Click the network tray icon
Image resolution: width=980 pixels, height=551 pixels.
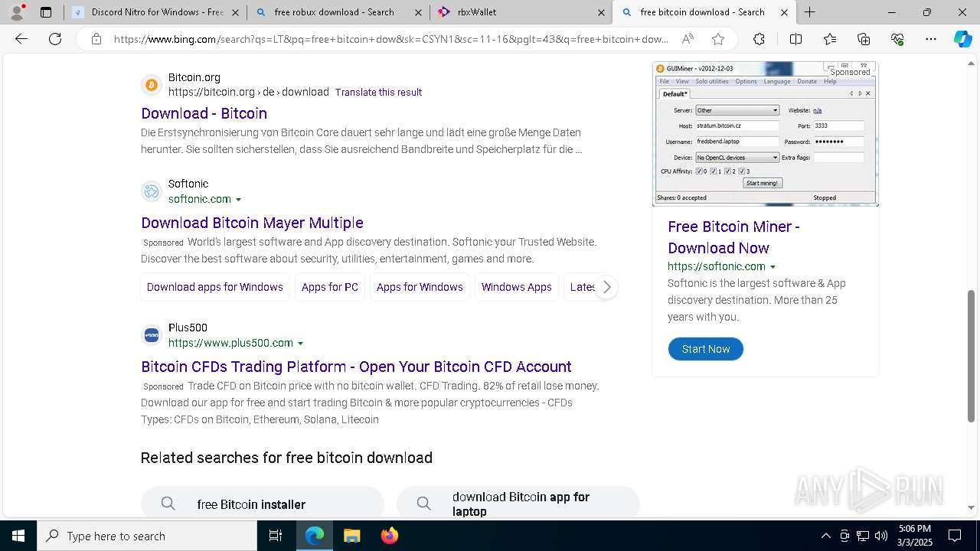coord(863,536)
